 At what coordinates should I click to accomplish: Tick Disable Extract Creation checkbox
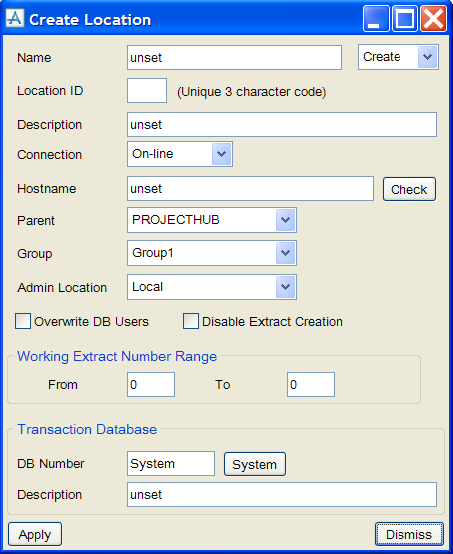pyautogui.click(x=191, y=321)
